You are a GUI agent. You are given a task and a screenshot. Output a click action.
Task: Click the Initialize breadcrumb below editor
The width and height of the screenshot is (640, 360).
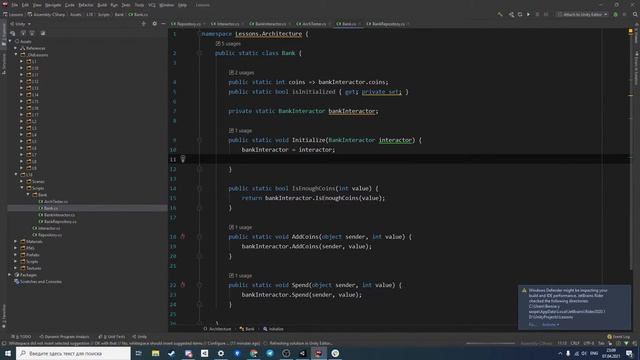(273, 329)
